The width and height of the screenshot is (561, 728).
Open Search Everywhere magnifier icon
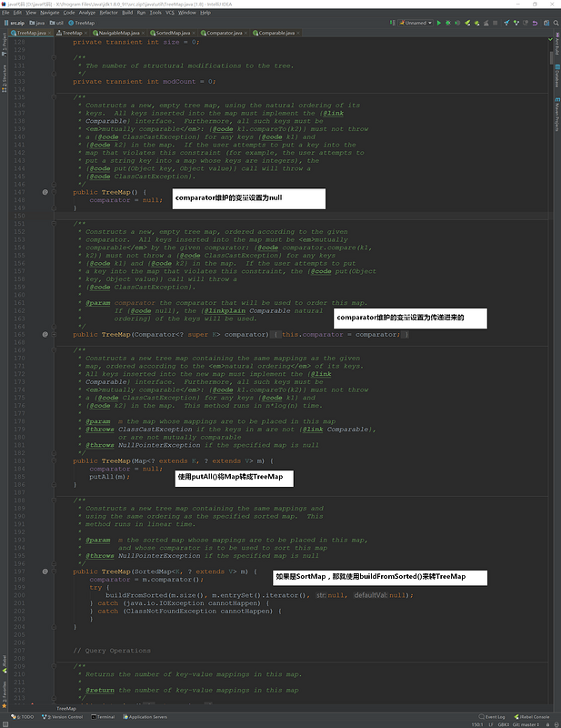point(556,23)
